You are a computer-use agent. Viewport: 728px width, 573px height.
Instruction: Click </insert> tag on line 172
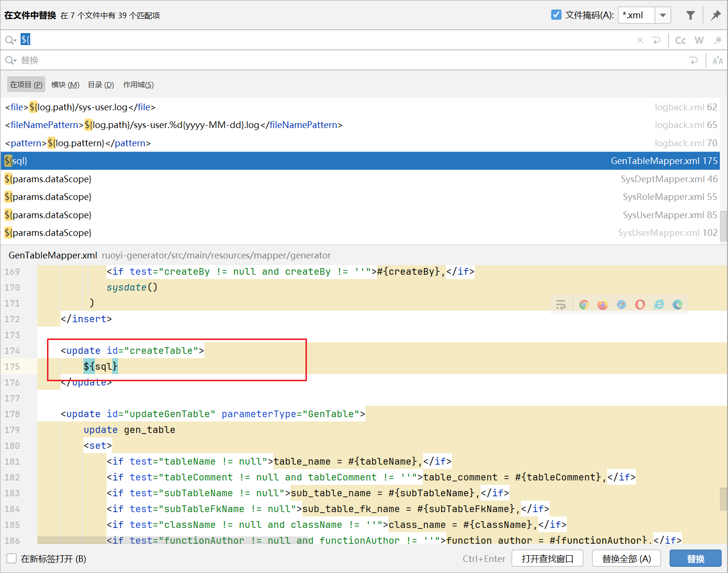pos(86,319)
